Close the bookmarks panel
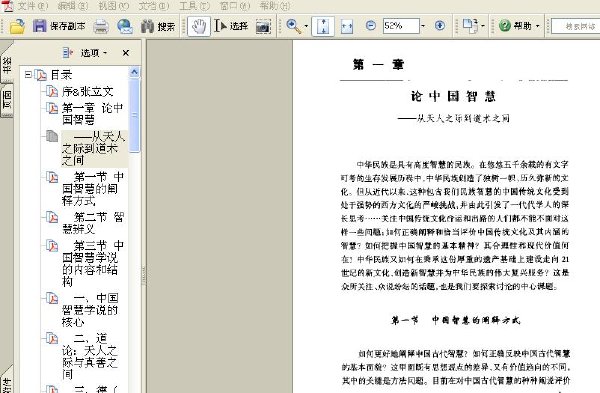This screenshot has height=393, width=600. click(126, 53)
